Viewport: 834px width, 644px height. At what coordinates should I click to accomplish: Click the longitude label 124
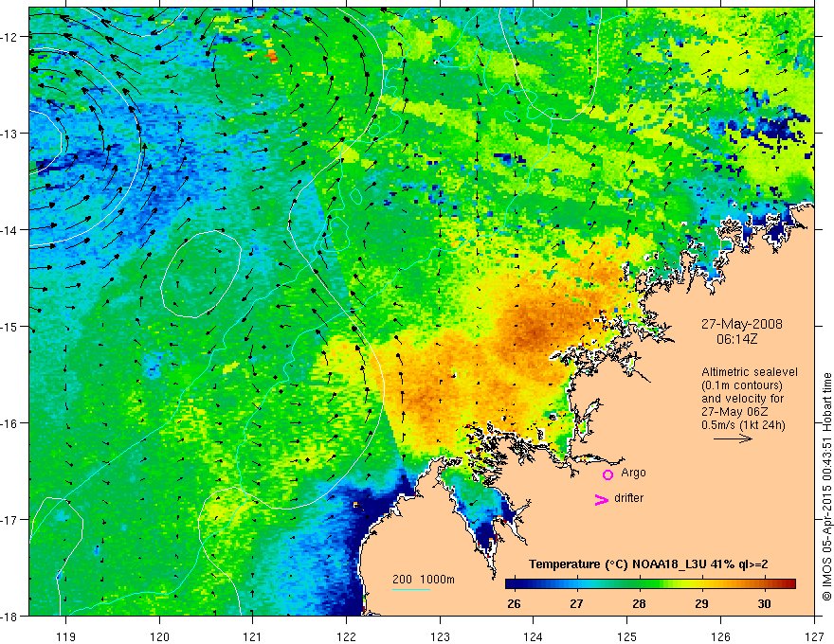point(534,637)
